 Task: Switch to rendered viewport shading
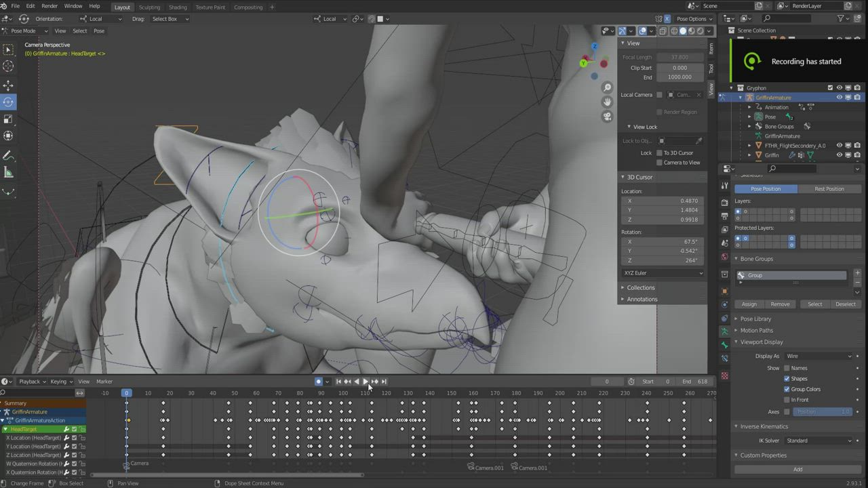tap(700, 30)
